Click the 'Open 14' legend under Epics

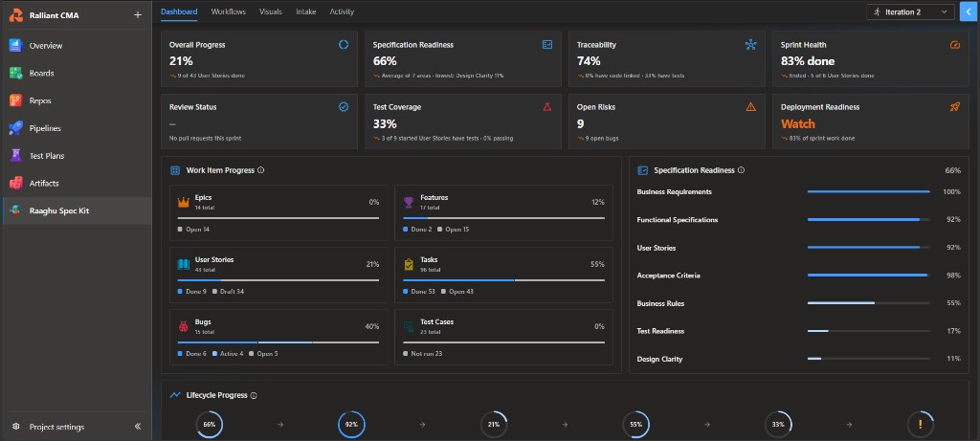193,230
